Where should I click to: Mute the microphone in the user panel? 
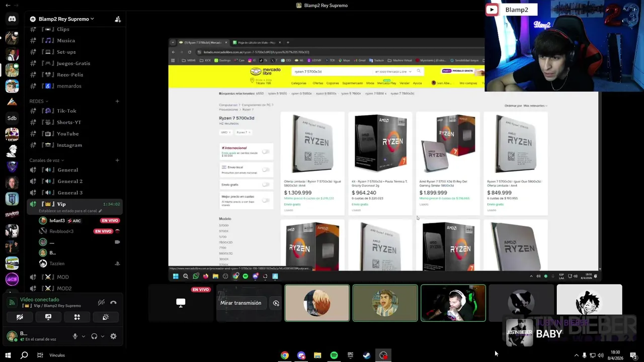(75, 336)
